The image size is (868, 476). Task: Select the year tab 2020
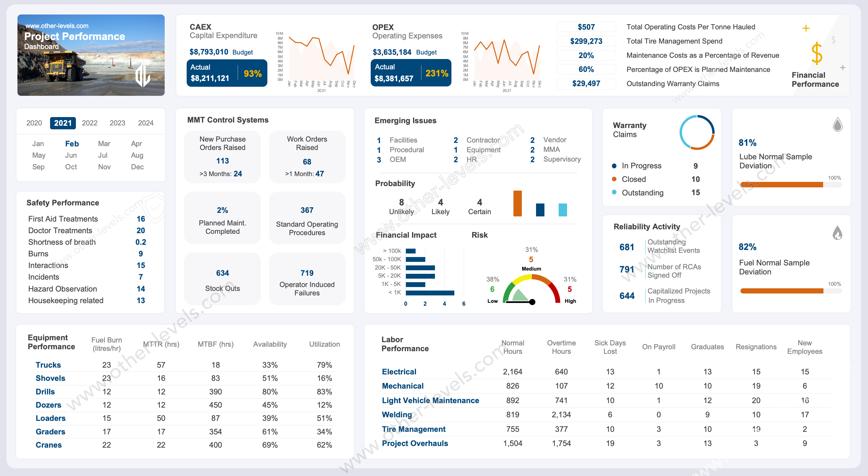tap(34, 123)
